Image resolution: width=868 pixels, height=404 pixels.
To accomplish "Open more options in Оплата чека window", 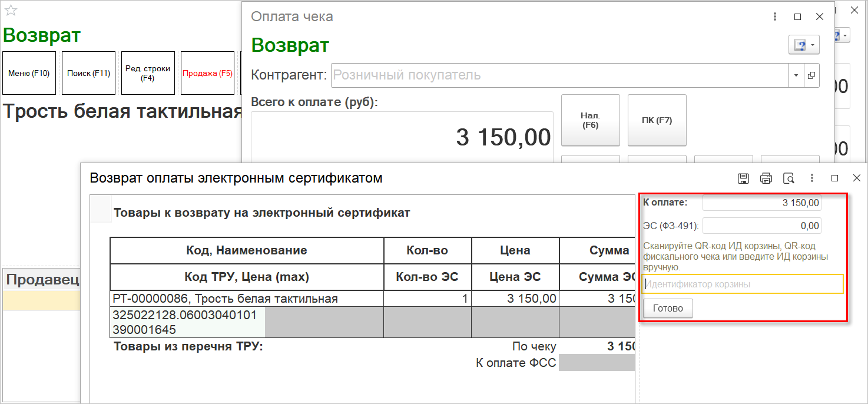I will click(x=776, y=17).
